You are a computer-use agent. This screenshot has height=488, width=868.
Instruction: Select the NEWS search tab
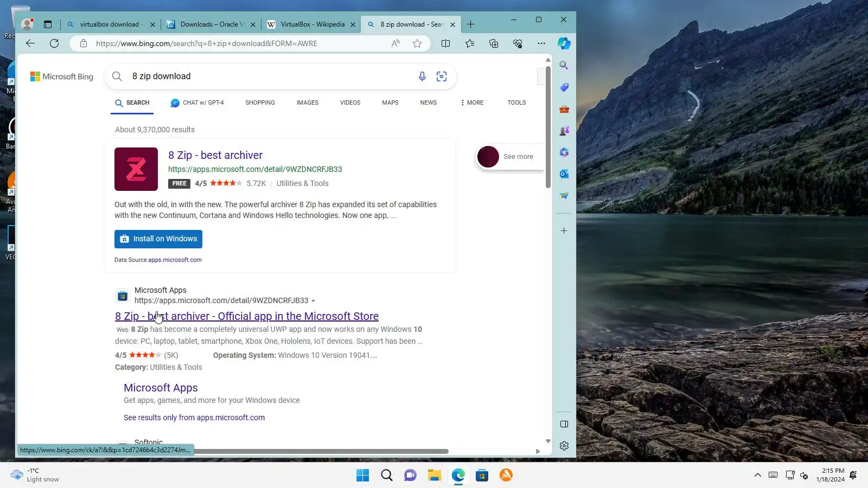[x=428, y=103]
